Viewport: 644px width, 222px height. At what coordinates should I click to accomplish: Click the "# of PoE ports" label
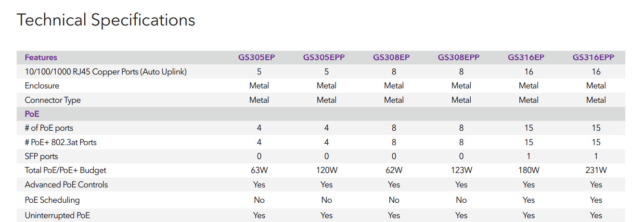(x=49, y=128)
